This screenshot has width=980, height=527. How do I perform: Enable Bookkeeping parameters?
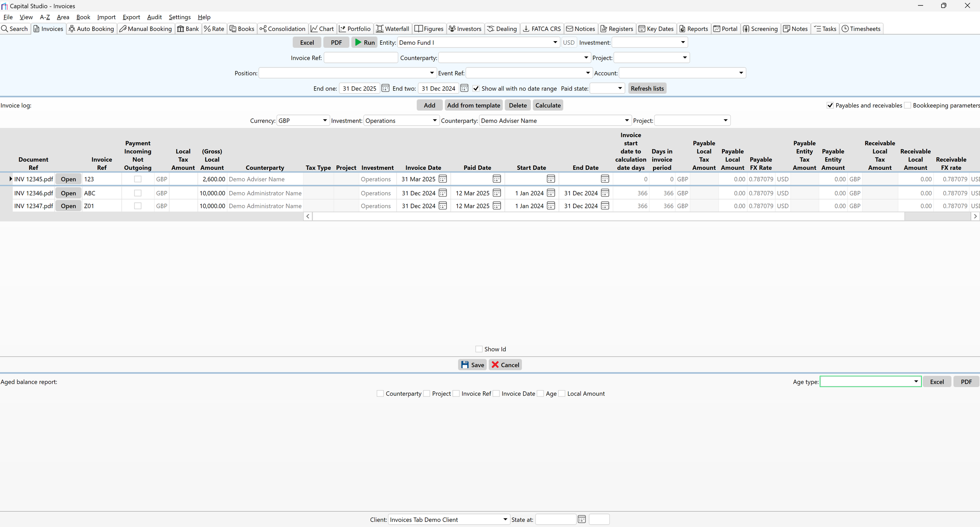click(x=908, y=105)
